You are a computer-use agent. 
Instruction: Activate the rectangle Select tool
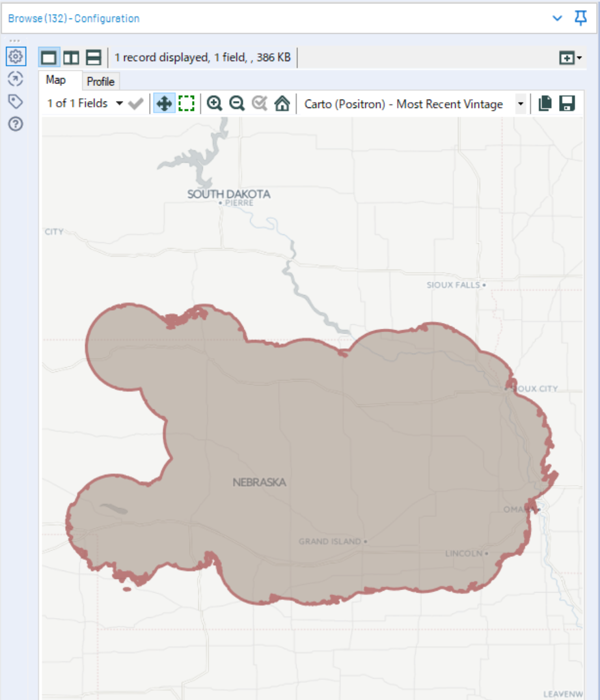[x=187, y=104]
